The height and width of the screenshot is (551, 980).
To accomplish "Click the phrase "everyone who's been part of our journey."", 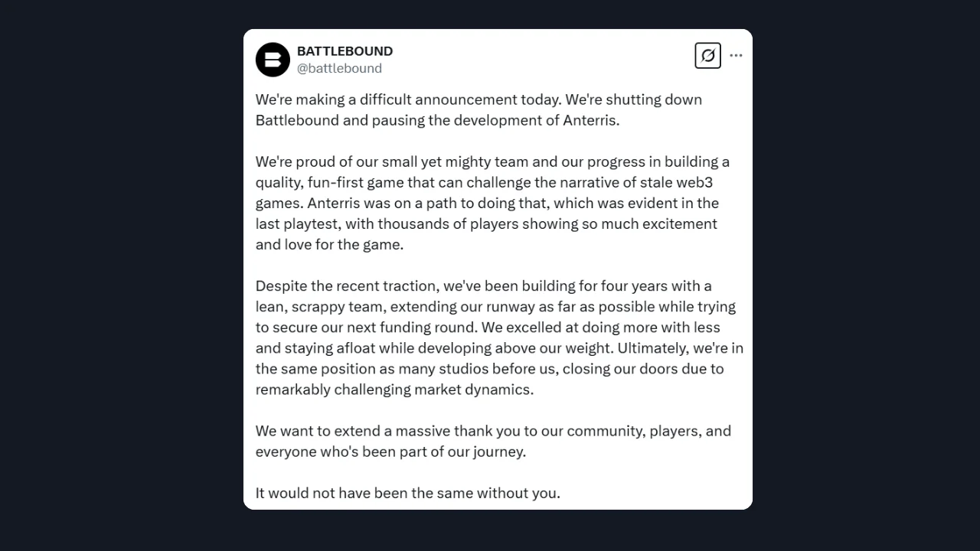I will point(390,452).
